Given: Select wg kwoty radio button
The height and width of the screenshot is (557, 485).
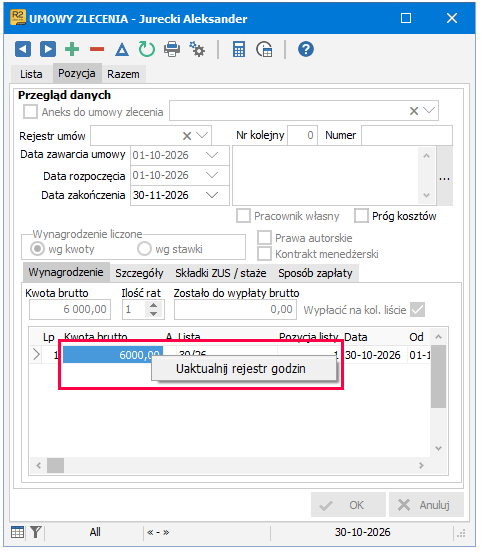Looking at the screenshot, I should point(37,249).
